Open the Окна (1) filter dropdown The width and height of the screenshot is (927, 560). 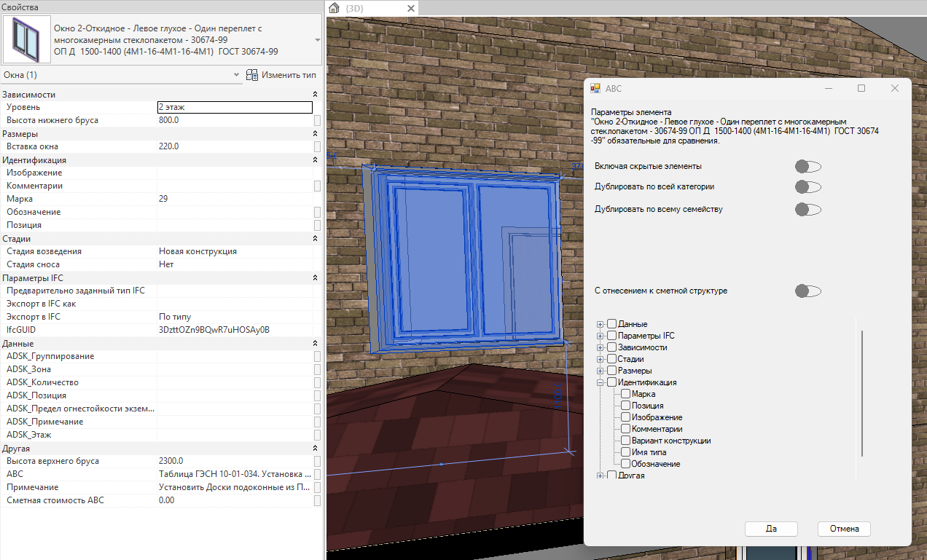236,75
